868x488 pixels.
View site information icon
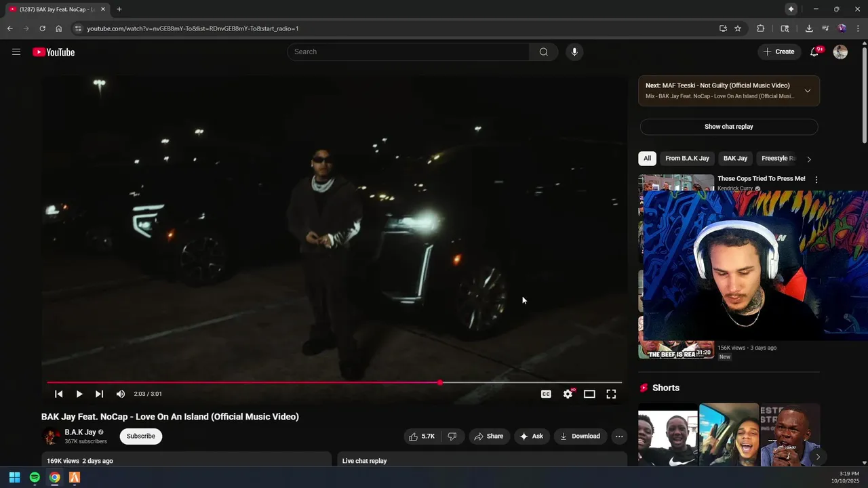(x=78, y=28)
